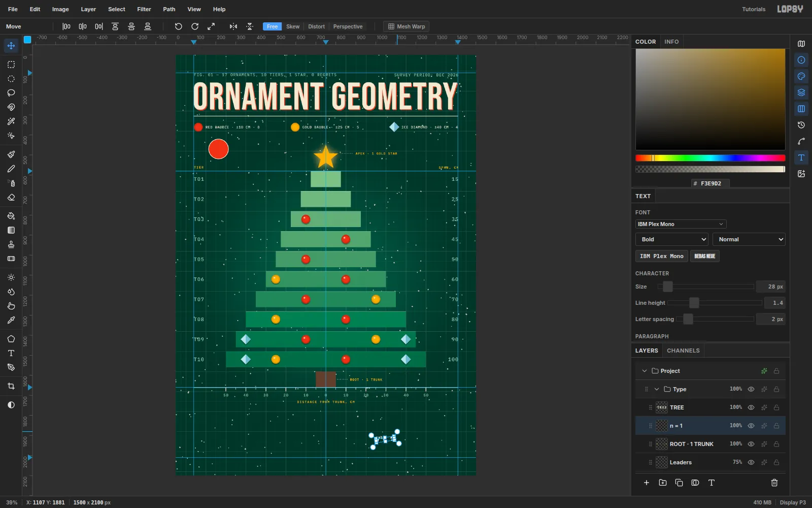Hide the ROOT · 1 TRUNK layer
Image resolution: width=812 pixels, height=508 pixels.
point(751,444)
